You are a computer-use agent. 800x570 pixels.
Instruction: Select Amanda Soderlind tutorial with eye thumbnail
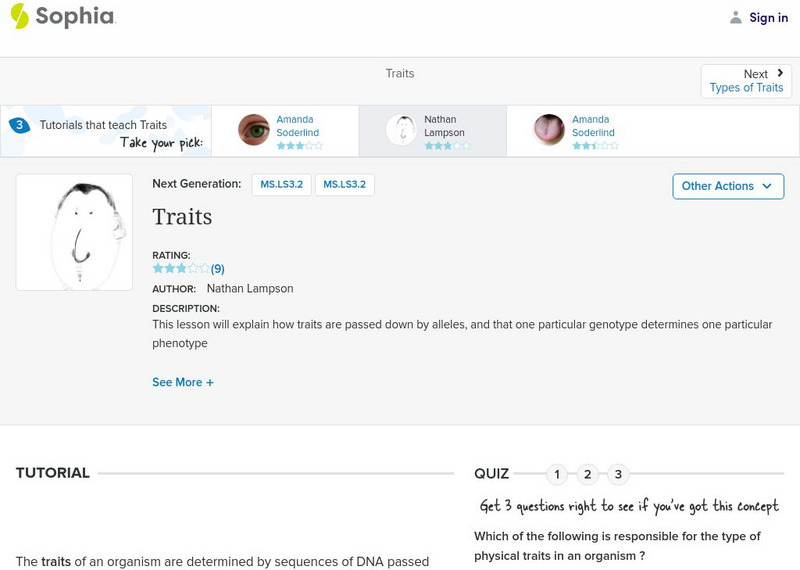coord(285,131)
